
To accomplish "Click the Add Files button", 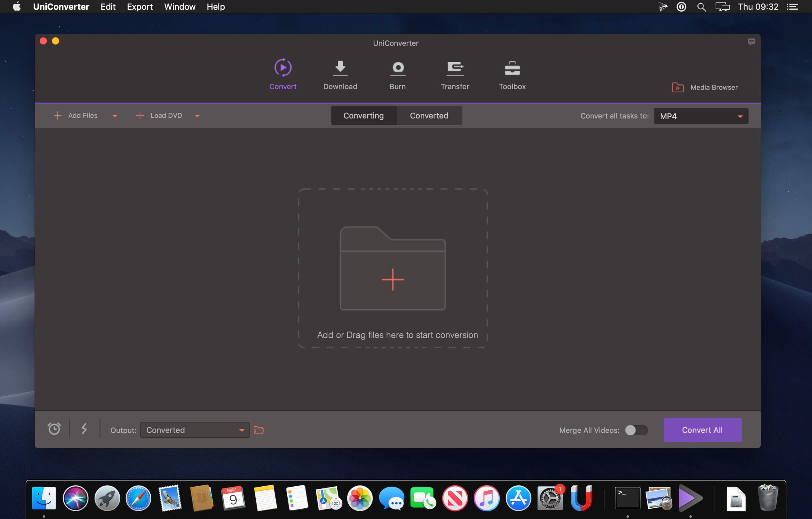I will click(x=76, y=115).
